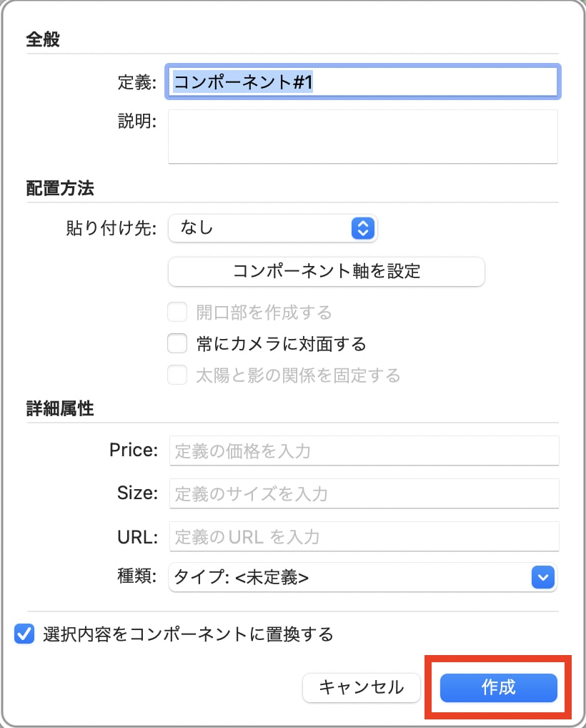The image size is (586, 728).
Task: Click the Price input field
Action: click(363, 450)
